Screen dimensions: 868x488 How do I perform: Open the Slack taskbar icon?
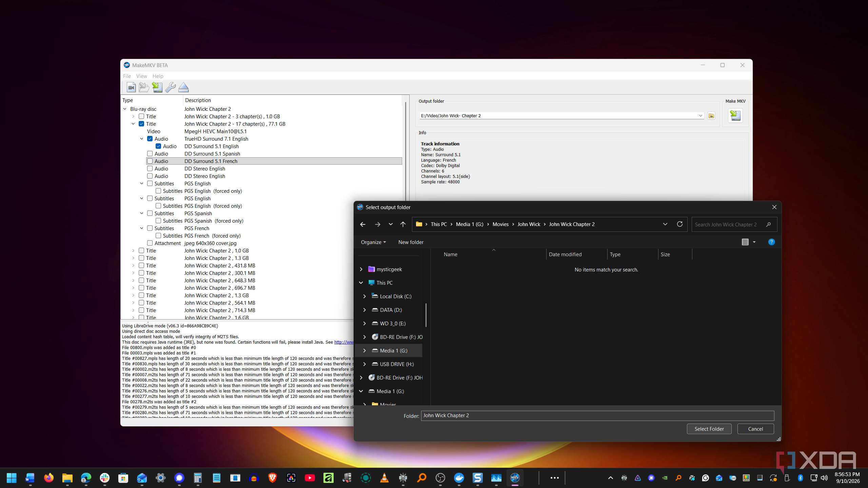tap(105, 478)
